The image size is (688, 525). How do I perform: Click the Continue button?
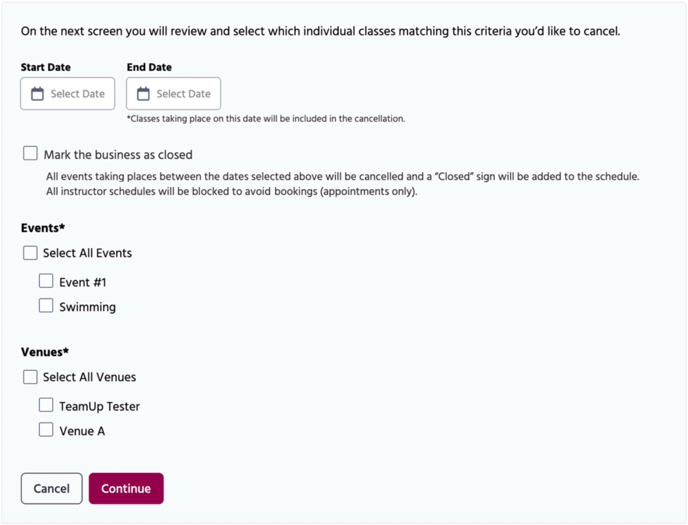pos(126,489)
